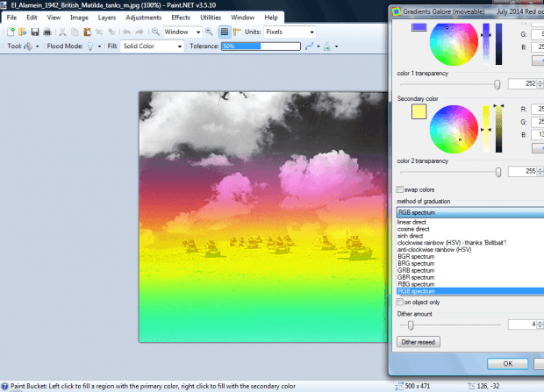Click the Dither reseed button
The image size is (544, 392).
click(x=418, y=342)
